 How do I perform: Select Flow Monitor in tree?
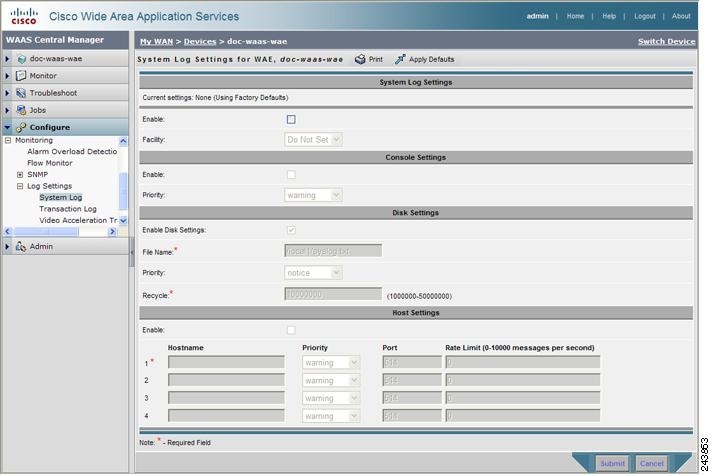(49, 163)
